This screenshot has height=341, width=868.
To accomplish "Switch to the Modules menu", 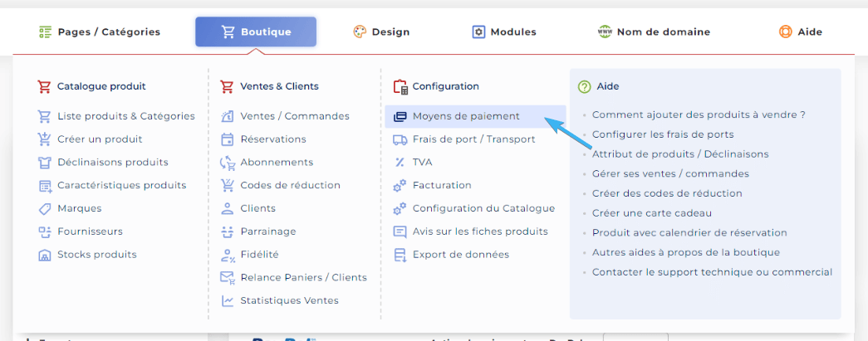I will (x=504, y=32).
